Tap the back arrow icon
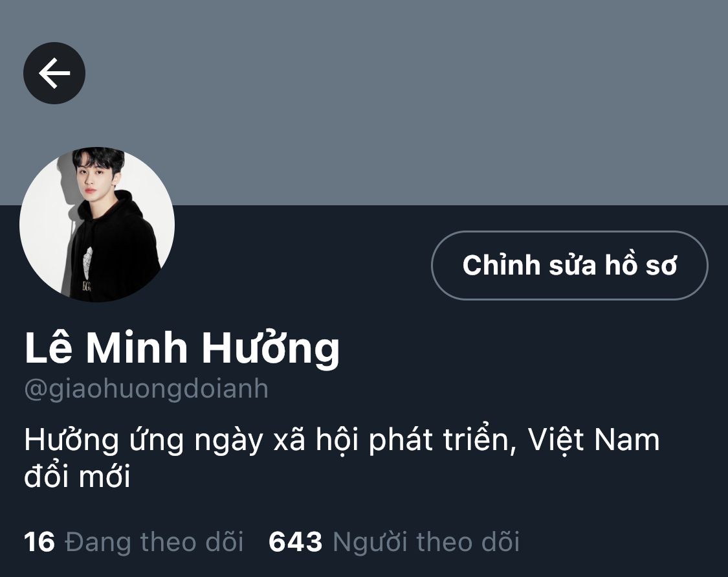The height and width of the screenshot is (577, 728). (54, 73)
